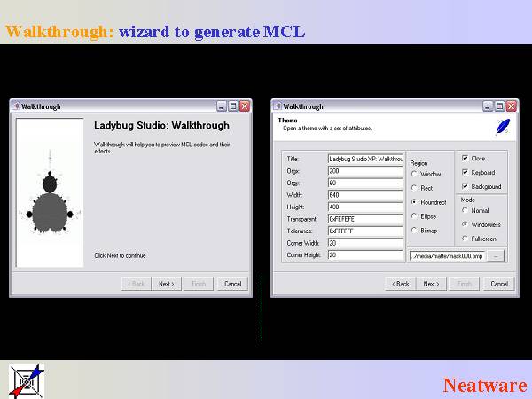Click the Title text field
This screenshot has height=399, width=532.
coord(365,159)
